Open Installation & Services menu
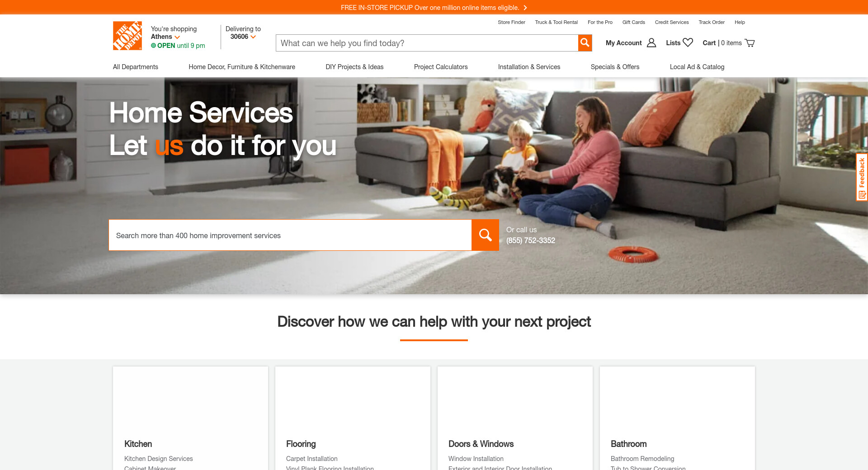The width and height of the screenshot is (868, 470). click(x=529, y=67)
